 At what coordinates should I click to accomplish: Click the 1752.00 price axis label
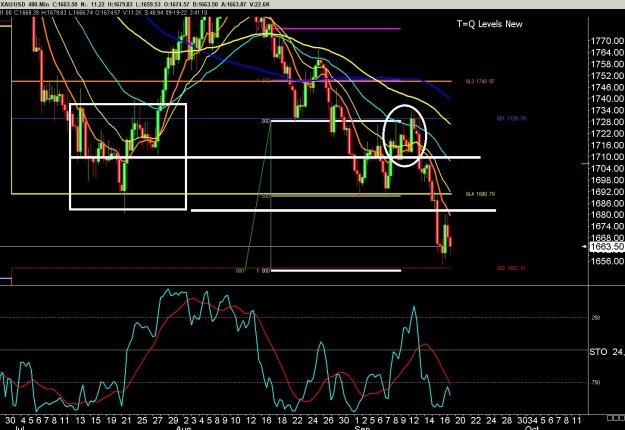tap(607, 75)
